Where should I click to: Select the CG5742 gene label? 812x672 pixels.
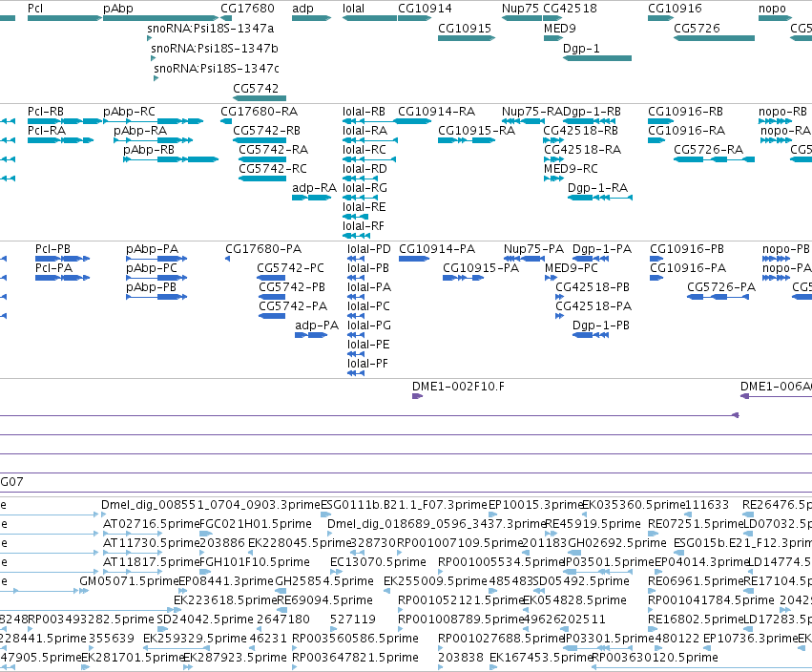[256, 88]
